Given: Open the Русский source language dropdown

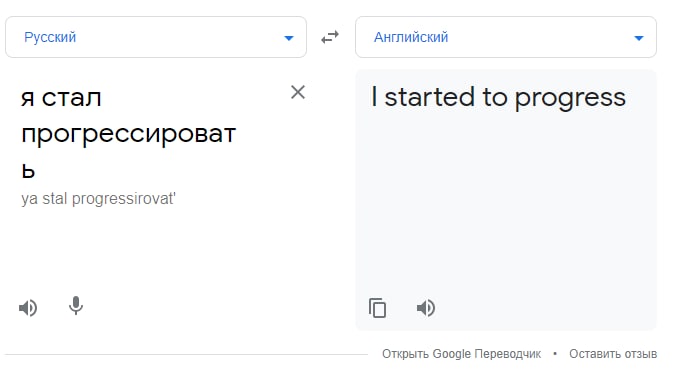Looking at the screenshot, I should click(x=156, y=37).
